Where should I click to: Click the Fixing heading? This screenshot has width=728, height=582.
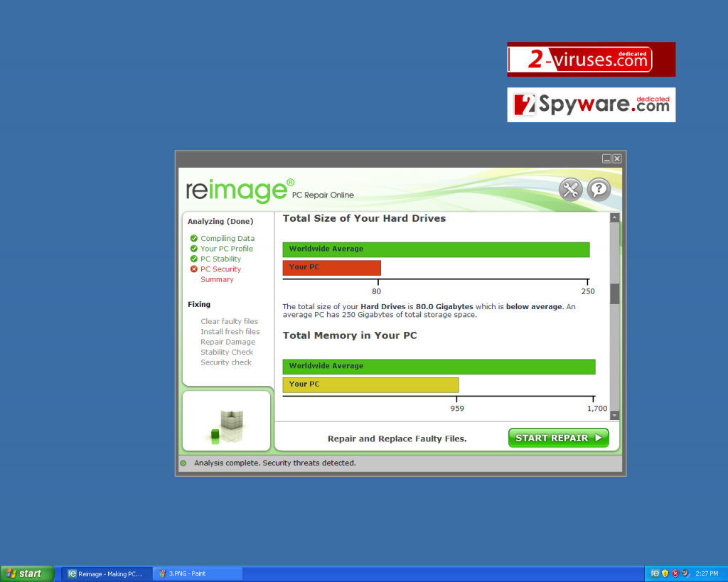(199, 304)
